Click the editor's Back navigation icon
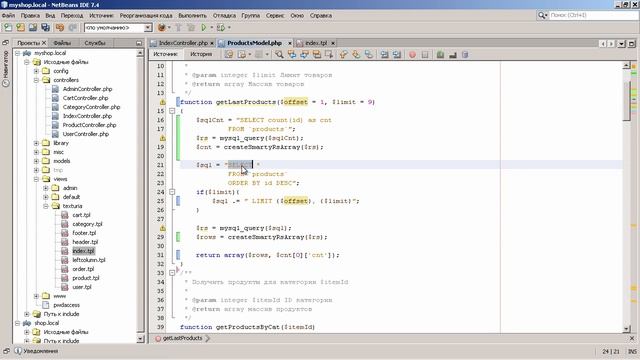 [x=242, y=54]
